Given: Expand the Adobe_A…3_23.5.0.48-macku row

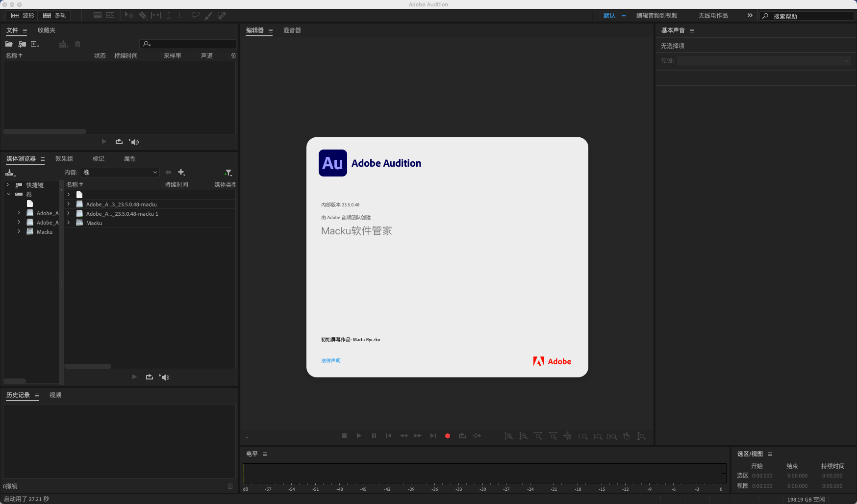Looking at the screenshot, I should click(68, 204).
